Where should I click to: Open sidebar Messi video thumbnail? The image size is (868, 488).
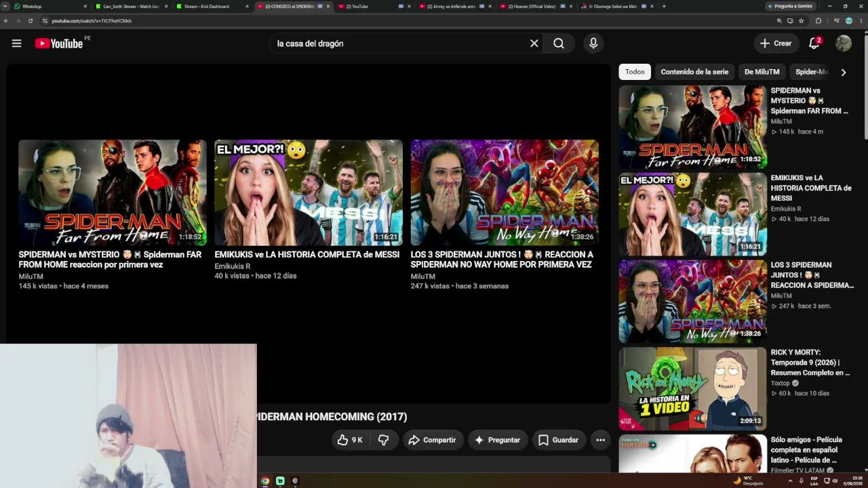pyautogui.click(x=692, y=214)
